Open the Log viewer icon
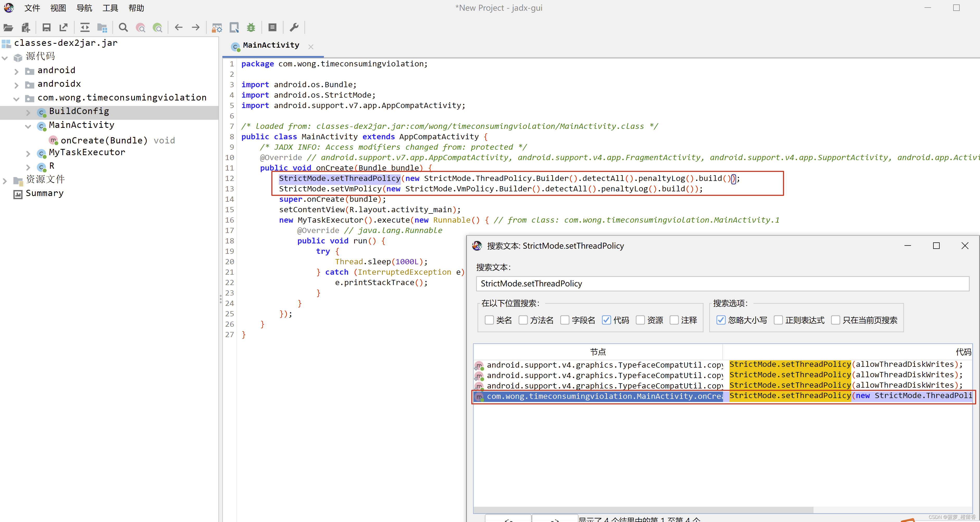 pyautogui.click(x=272, y=27)
